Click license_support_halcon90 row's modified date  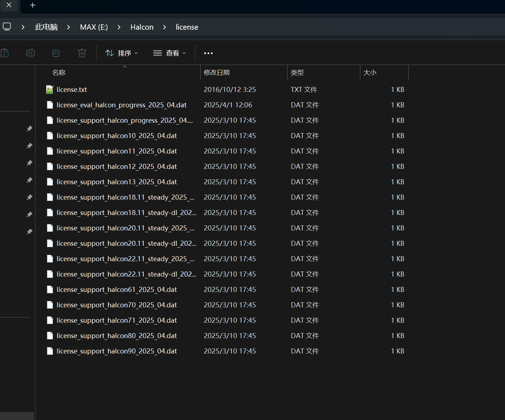[230, 351]
